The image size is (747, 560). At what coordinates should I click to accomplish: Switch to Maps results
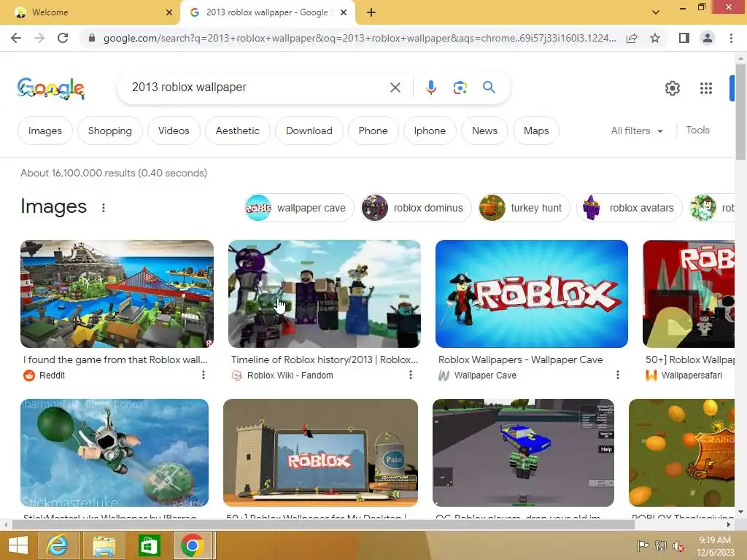536,131
